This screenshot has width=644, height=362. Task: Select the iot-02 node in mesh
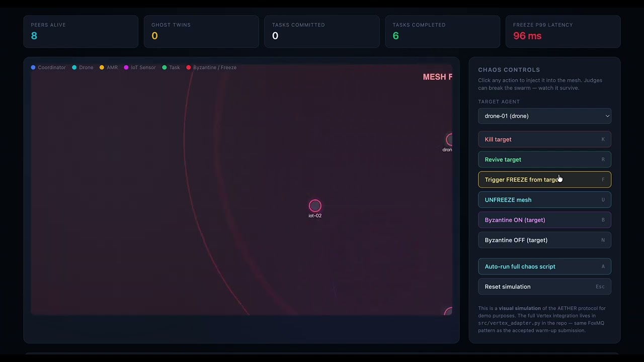pyautogui.click(x=315, y=206)
